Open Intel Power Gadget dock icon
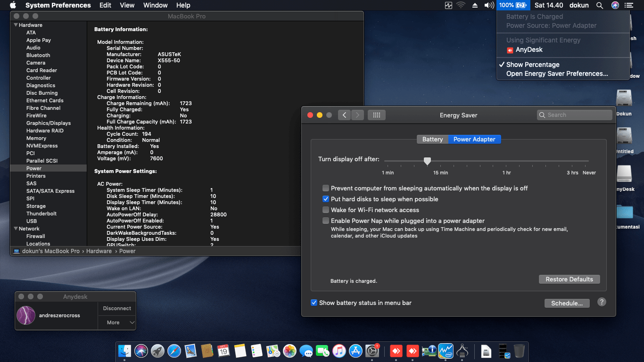644x362 pixels. tap(446, 351)
